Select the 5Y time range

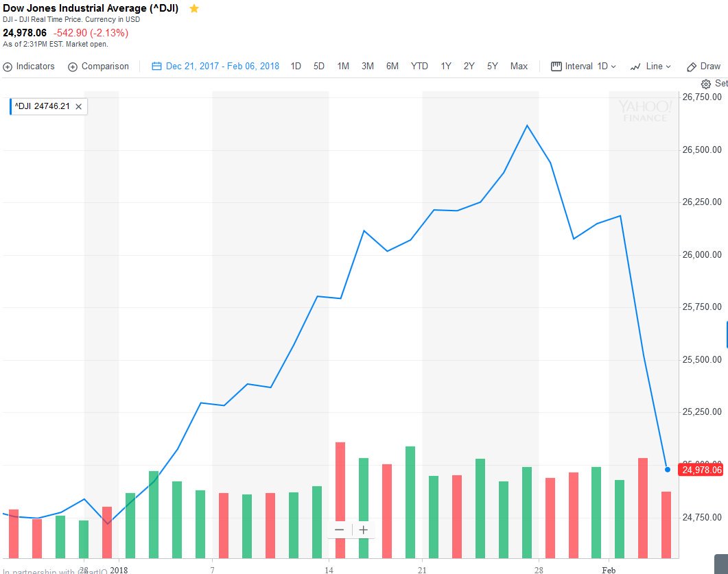492,67
